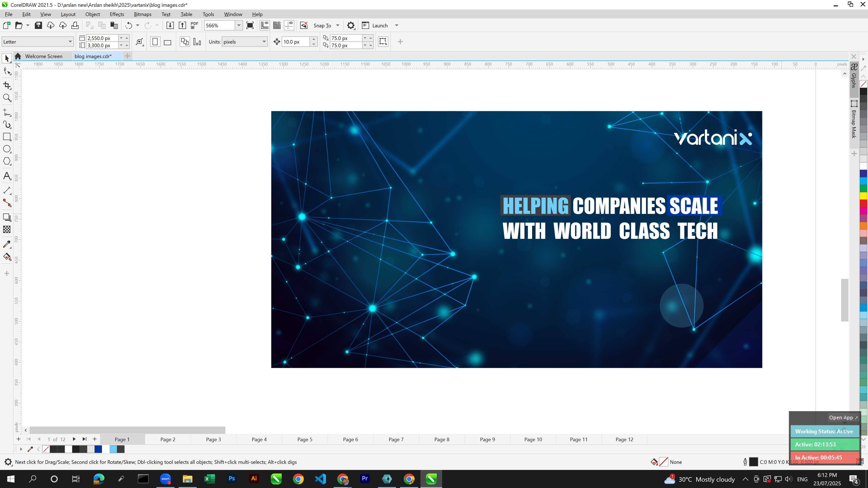Select the Ellipse tool
Viewport: 868px width, 488px height.
(7, 149)
